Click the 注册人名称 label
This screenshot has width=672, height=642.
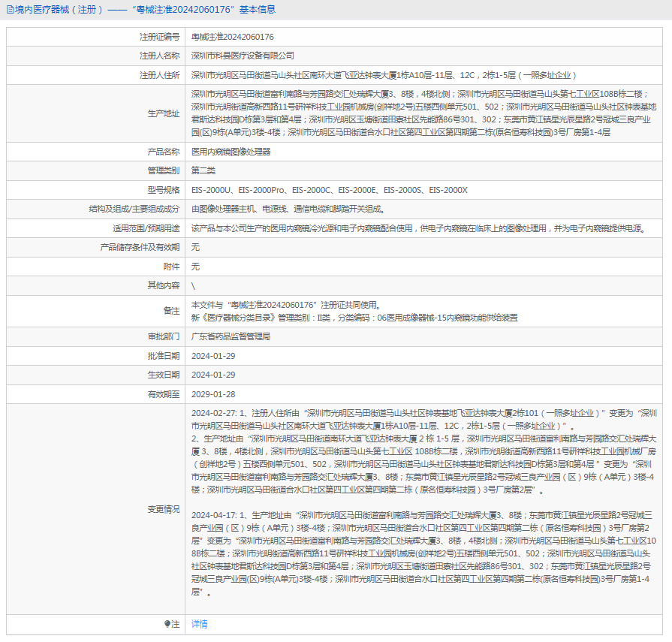coord(159,56)
